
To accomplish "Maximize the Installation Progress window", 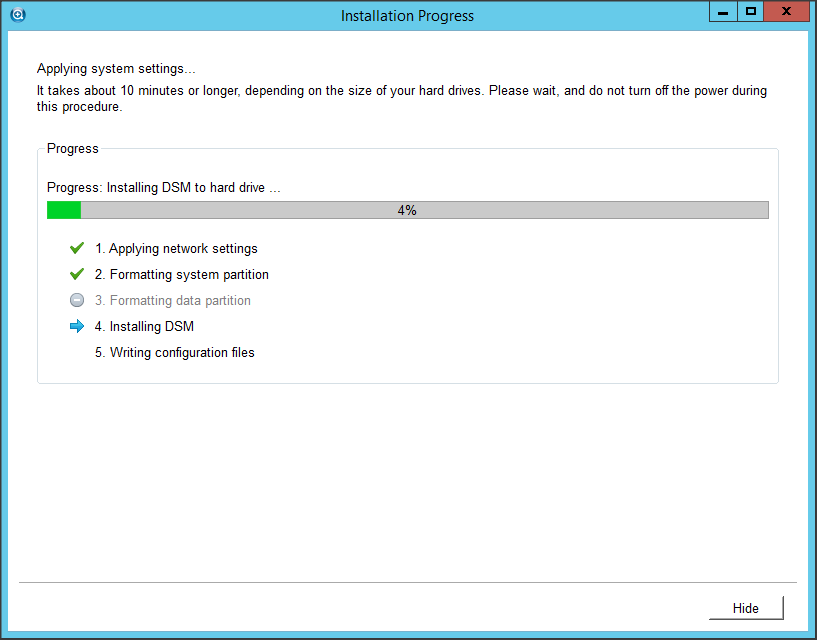I will [750, 12].
